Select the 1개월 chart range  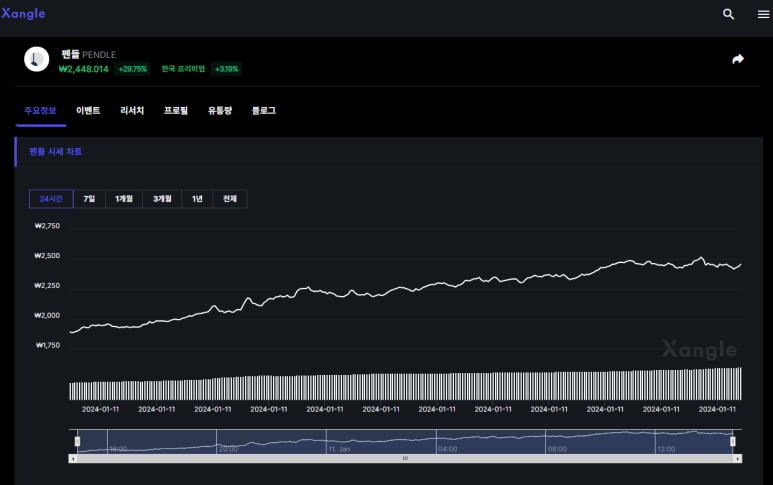coord(124,199)
